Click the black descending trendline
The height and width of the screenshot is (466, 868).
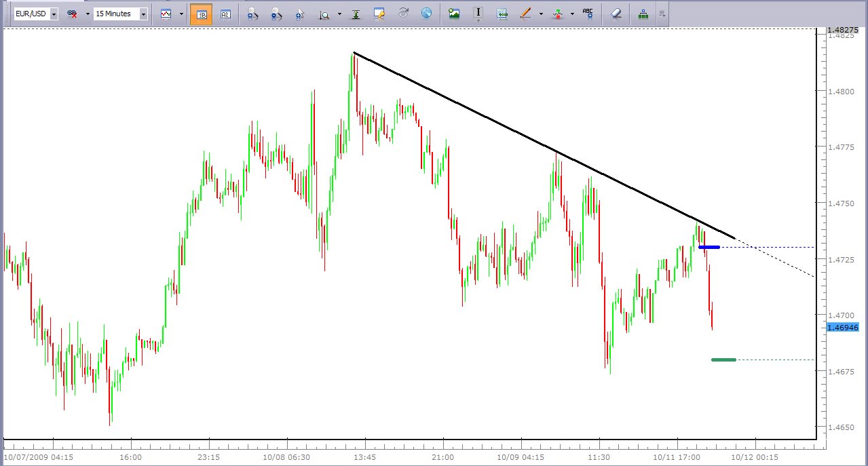coord(545,147)
